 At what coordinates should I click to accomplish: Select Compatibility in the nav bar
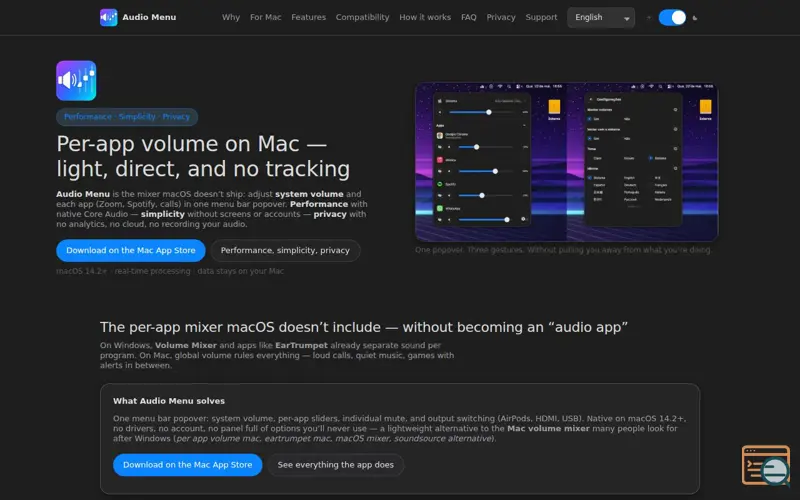coord(362,17)
